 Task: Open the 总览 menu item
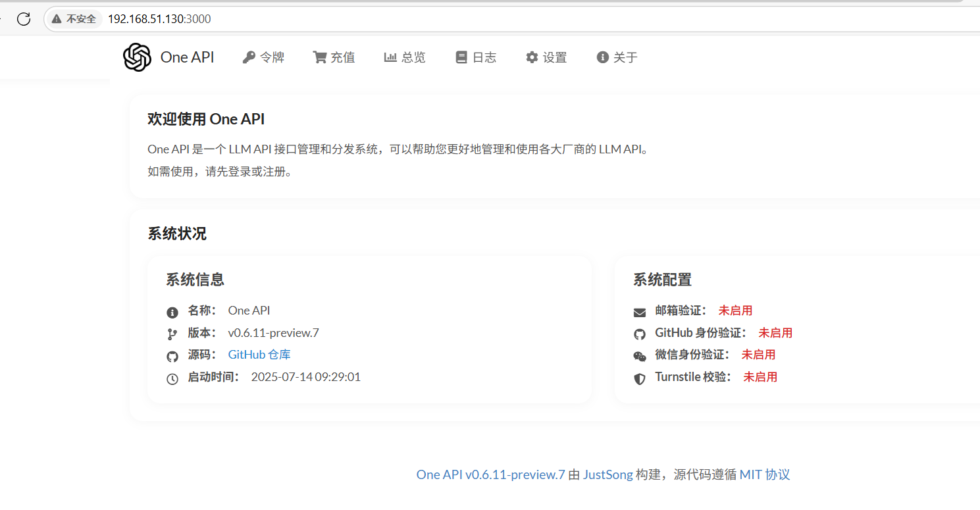tap(405, 57)
